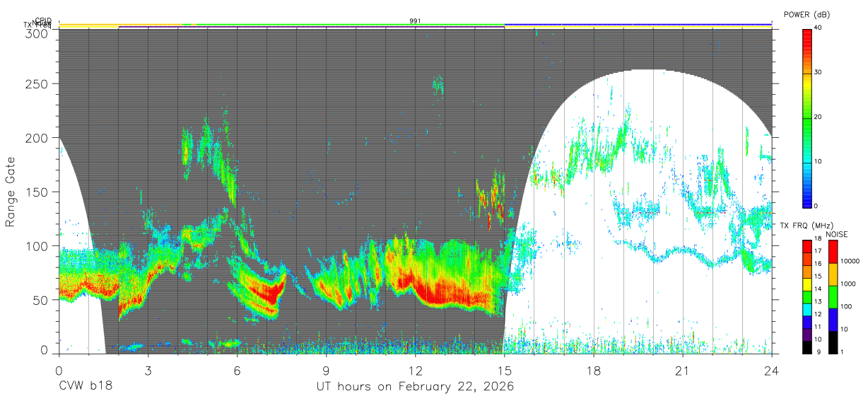Screen dimensions: 868x401
Task: Click the 150 tick on the Range Gate axis
Action: click(38, 192)
